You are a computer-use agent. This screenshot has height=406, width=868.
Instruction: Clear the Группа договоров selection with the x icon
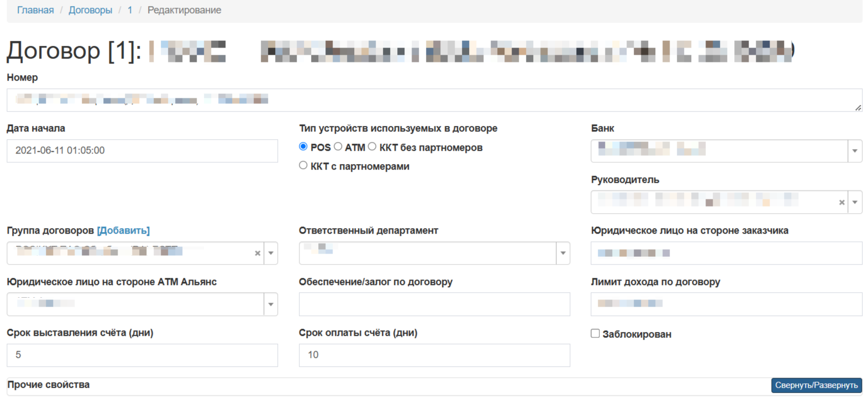click(x=257, y=254)
